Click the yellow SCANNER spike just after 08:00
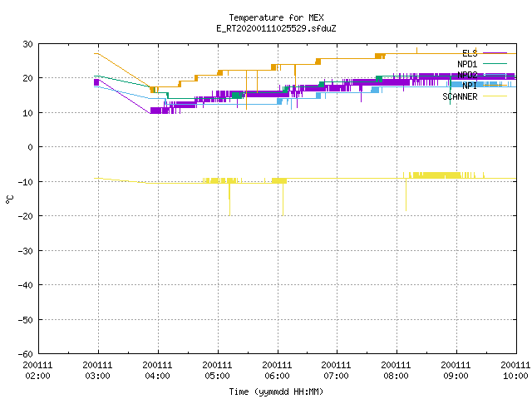Viewport: 532px width, 399px height. (406, 195)
